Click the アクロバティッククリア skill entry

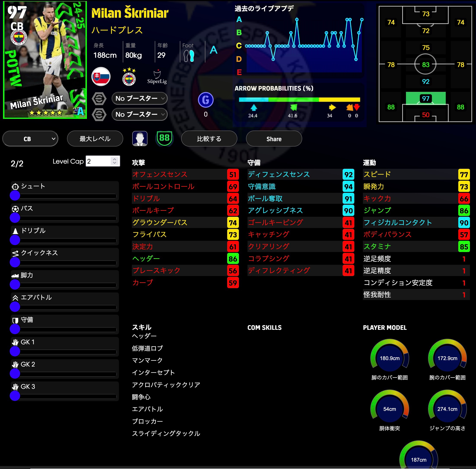(x=166, y=385)
